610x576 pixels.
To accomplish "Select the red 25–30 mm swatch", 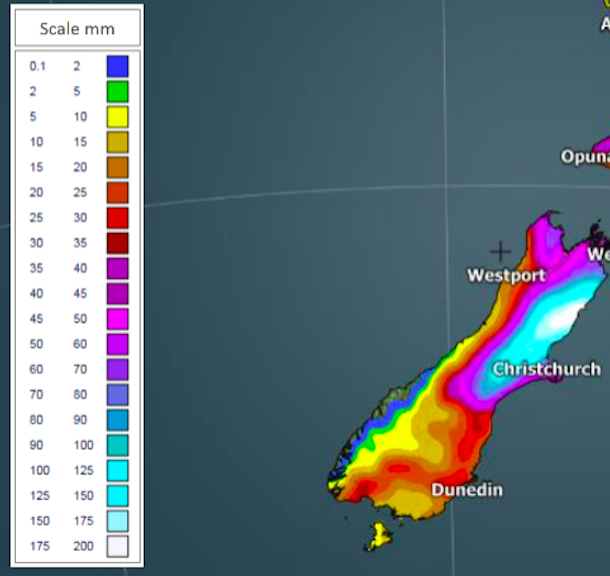I will [x=117, y=217].
